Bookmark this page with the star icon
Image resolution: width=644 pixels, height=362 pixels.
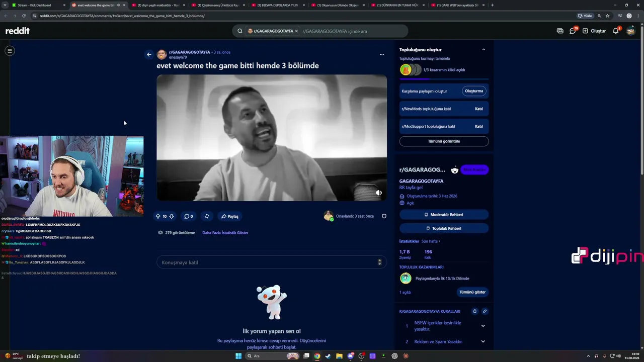607,16
